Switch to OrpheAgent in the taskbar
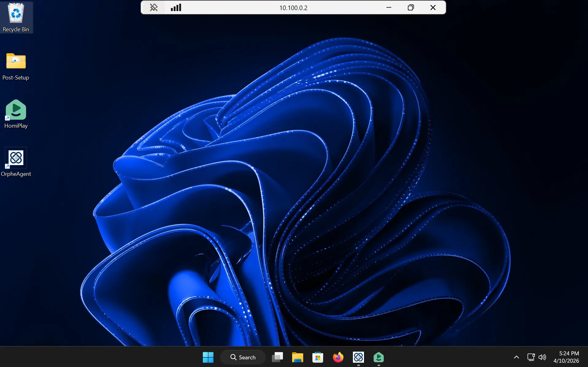The height and width of the screenshot is (367, 588). 358,357
